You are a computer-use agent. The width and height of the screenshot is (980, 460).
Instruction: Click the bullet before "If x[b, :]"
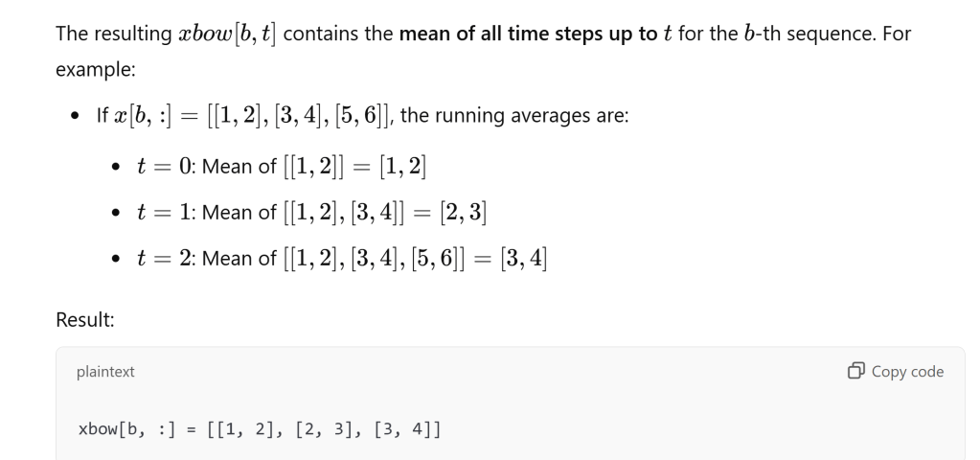click(x=74, y=118)
